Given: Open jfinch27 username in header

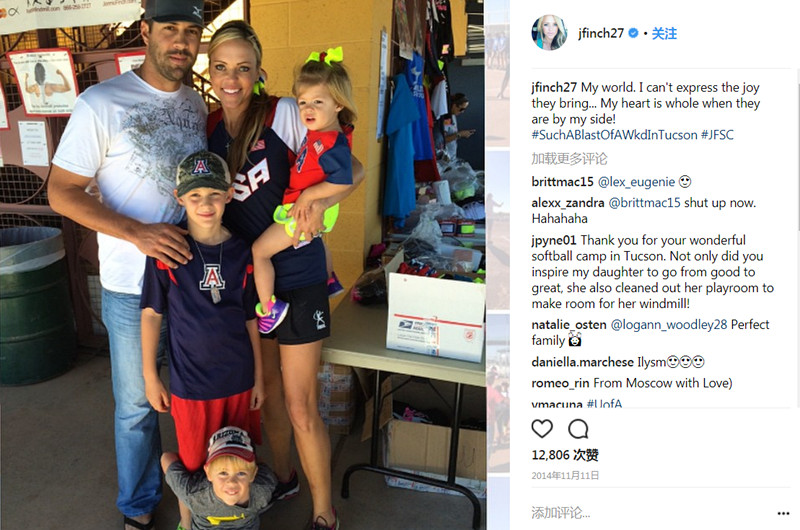Looking at the screenshot, I should pyautogui.click(x=601, y=34).
